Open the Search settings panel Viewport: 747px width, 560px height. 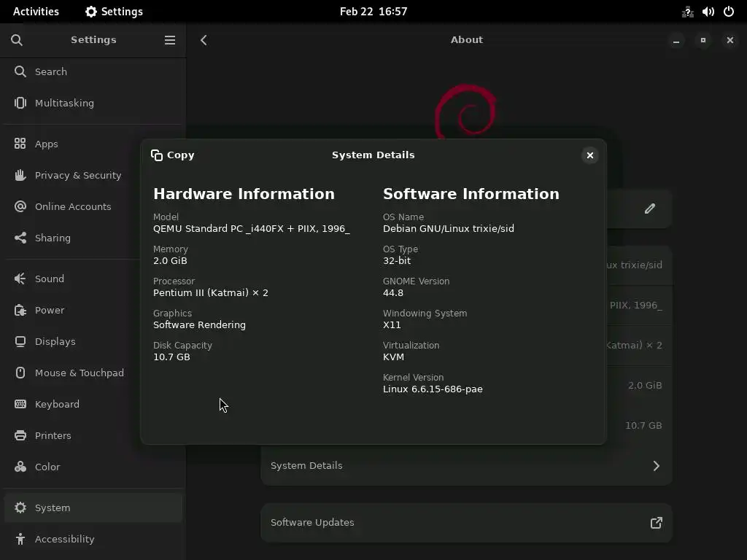coord(93,72)
